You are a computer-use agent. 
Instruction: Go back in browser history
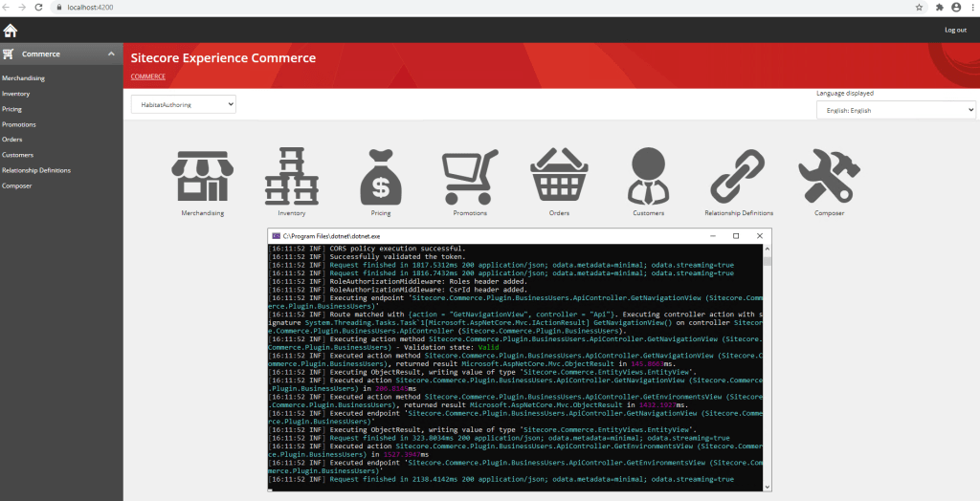6,8
